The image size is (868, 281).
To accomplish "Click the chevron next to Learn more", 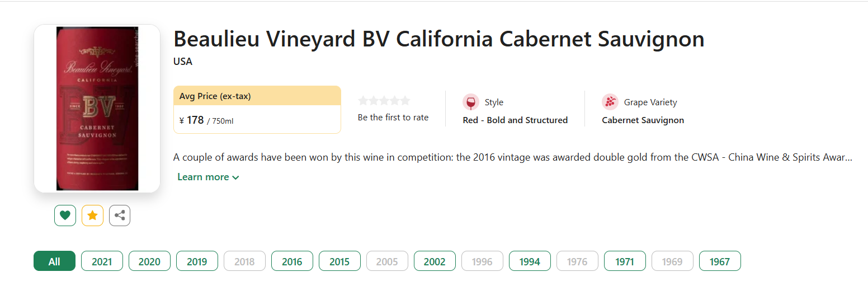I will (x=235, y=177).
